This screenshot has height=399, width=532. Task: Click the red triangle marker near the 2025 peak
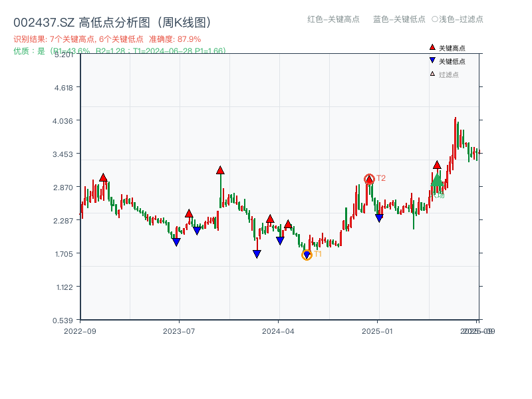tap(438, 164)
